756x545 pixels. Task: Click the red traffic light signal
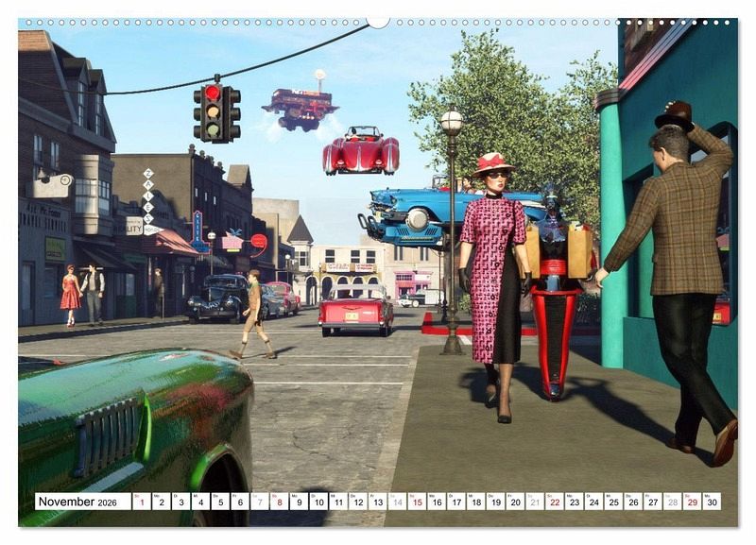click(x=213, y=94)
